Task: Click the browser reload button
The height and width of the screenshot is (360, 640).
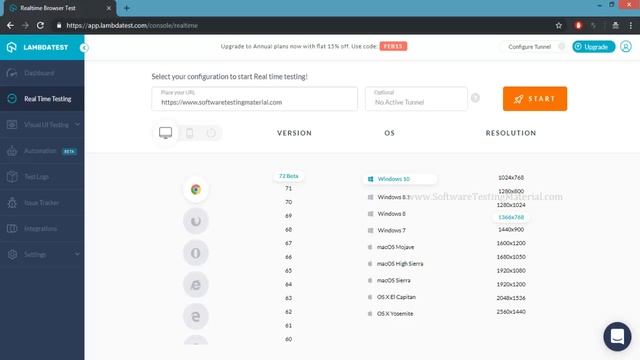Action: pos(40,25)
